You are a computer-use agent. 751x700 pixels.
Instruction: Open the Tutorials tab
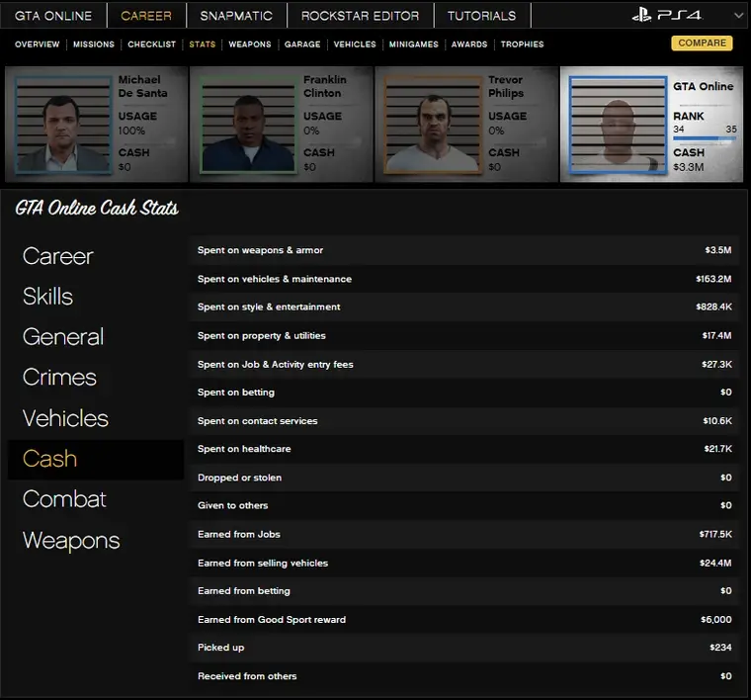pos(481,16)
